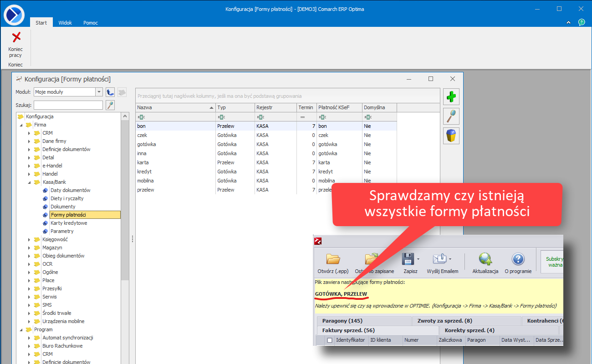Click the magnifier preview icon on right

coord(451,116)
